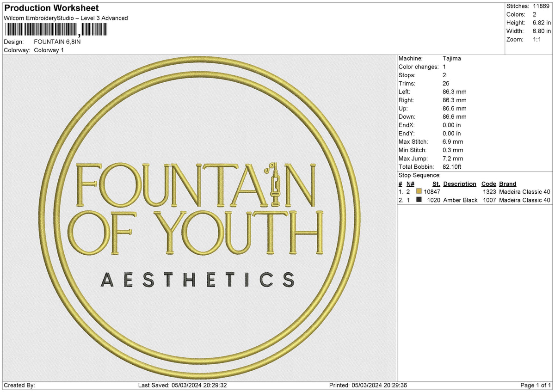Click the embroidered Fountain of Youth design preview
Viewport: 555px width, 392px height.
tap(200, 218)
